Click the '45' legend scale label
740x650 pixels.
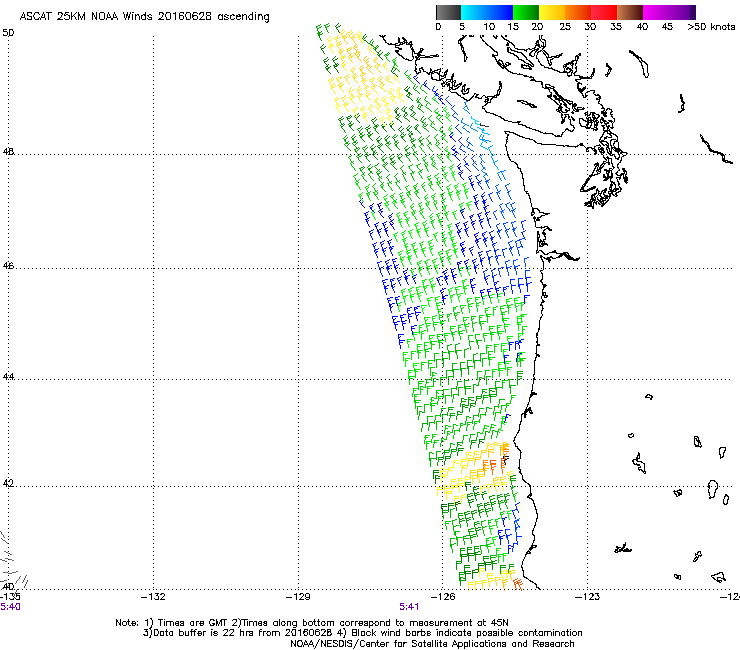tap(667, 27)
